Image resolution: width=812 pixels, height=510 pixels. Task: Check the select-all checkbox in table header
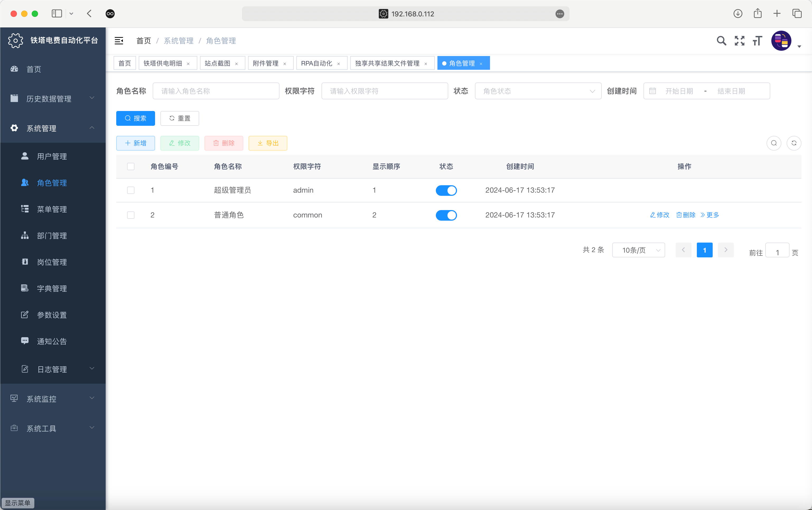pyautogui.click(x=131, y=167)
